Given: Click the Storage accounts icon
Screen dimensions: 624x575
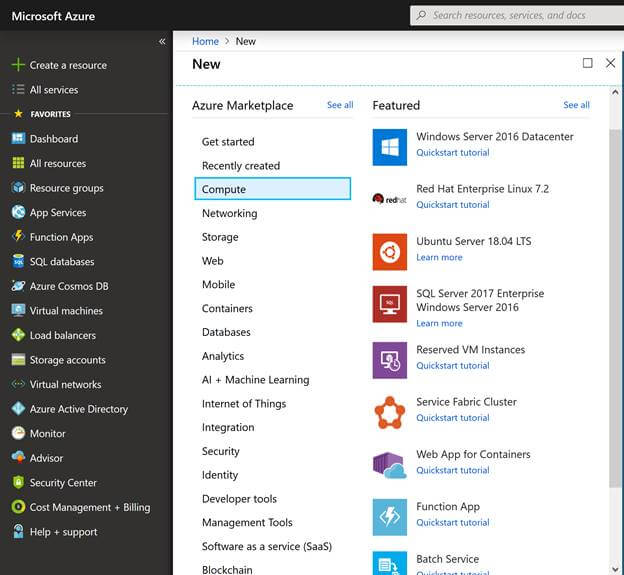Looking at the screenshot, I should (x=18, y=360).
